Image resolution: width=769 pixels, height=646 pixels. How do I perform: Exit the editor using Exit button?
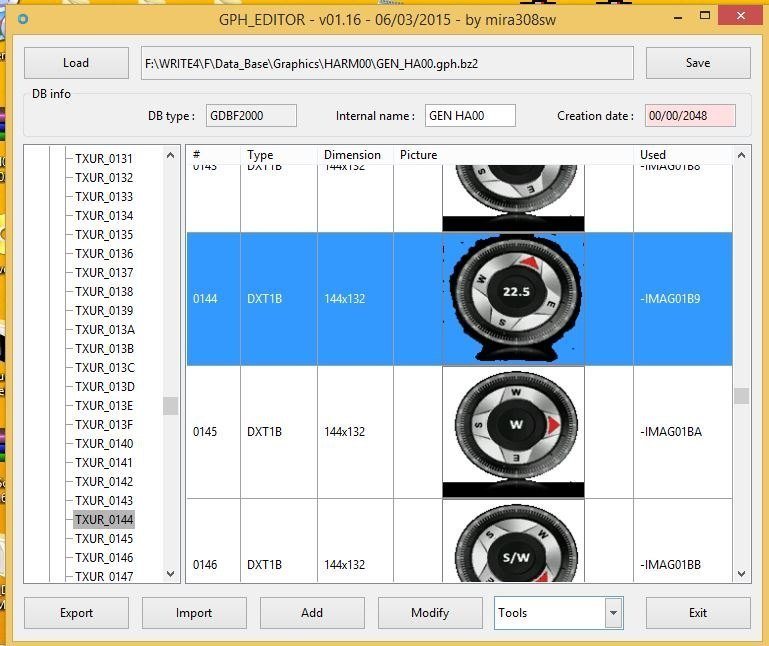[x=697, y=613]
